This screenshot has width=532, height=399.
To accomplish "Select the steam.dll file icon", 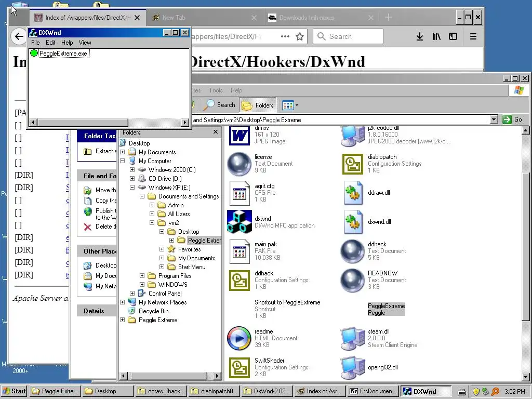I will coord(353,338).
